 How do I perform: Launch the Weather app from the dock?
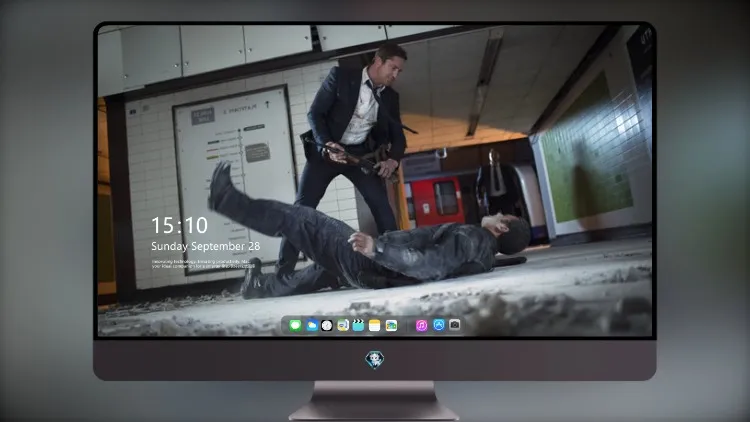(311, 326)
